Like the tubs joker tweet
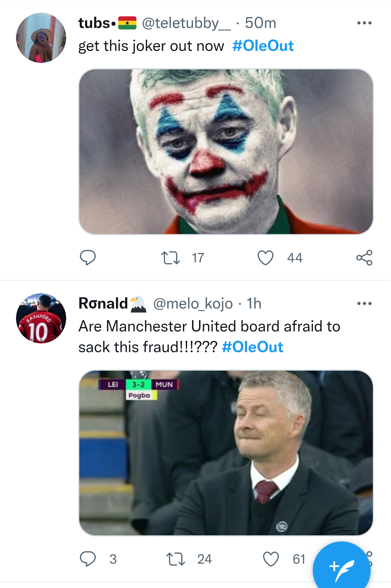Screen dimensions: 391x588 266,258
